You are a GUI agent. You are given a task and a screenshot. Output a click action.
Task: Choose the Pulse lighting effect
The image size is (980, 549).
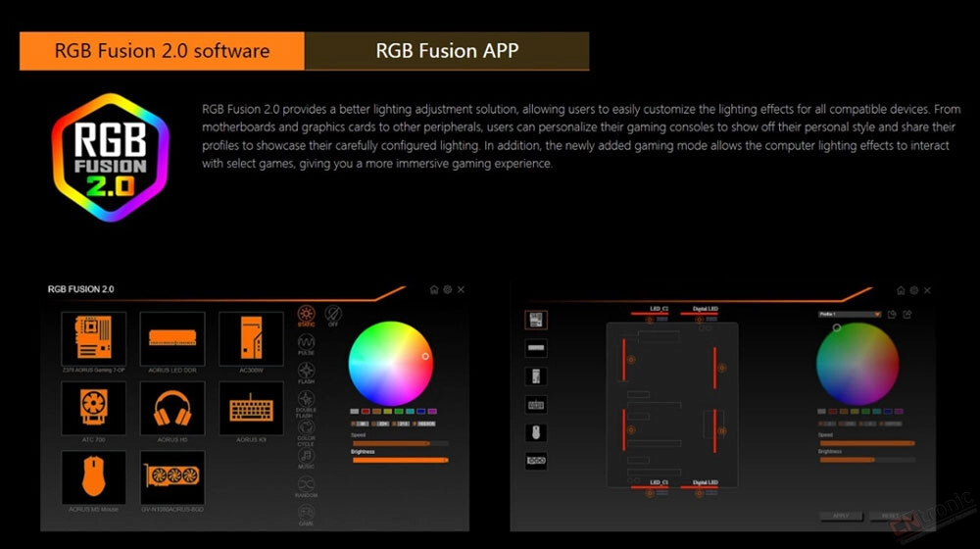306,343
